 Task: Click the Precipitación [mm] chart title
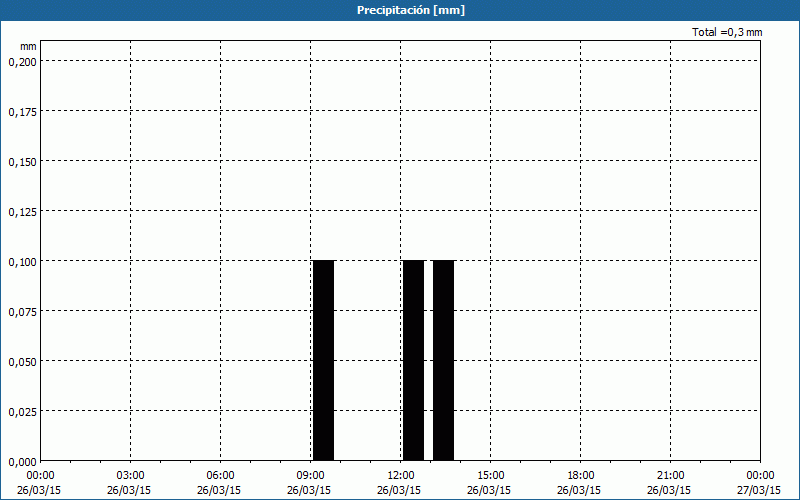[x=411, y=10]
